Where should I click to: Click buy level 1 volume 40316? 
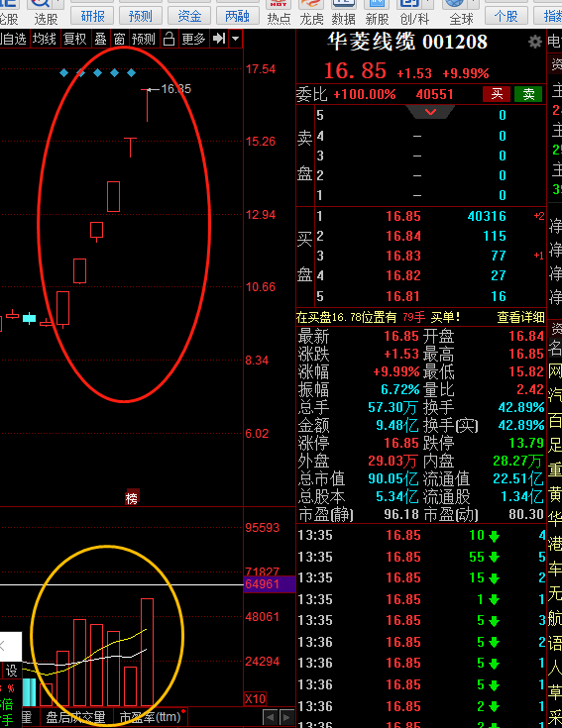click(x=487, y=216)
